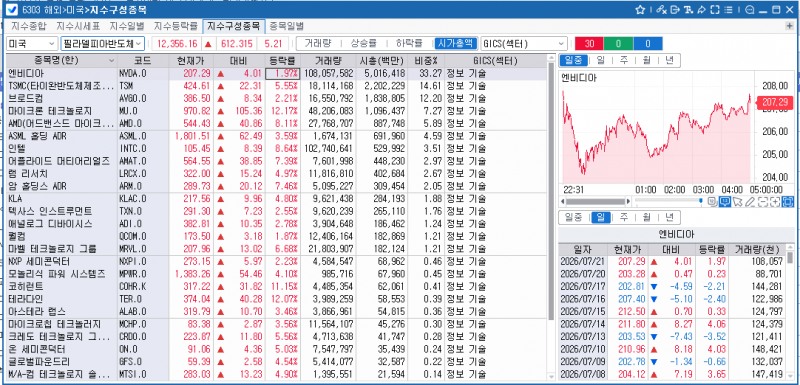Click the 2026/07/17 date row
The image size is (800, 385).
(x=672, y=286)
